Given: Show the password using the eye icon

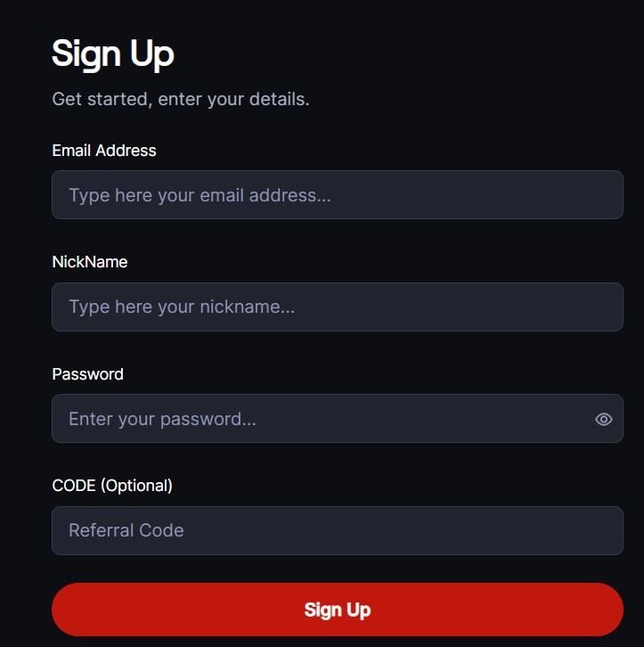Looking at the screenshot, I should (x=604, y=419).
